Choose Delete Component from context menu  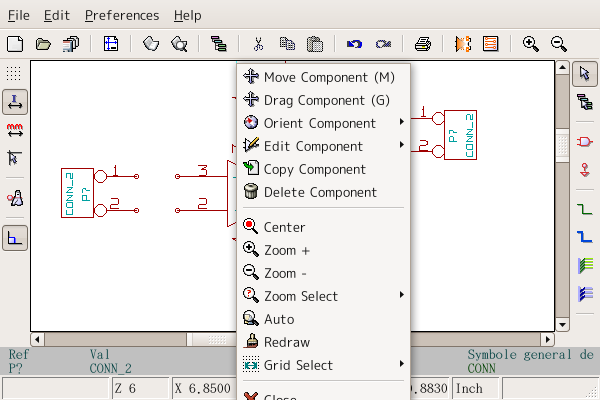[x=320, y=192]
